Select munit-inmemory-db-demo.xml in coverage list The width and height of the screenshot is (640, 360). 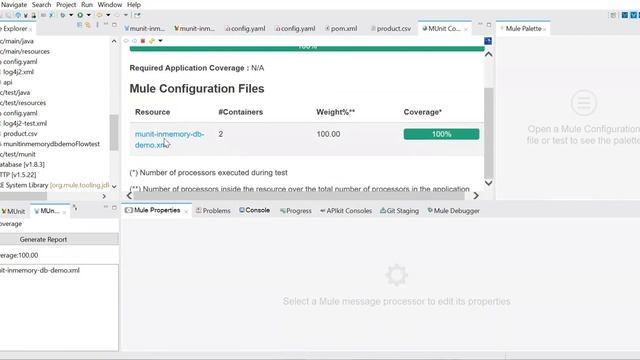point(40,270)
